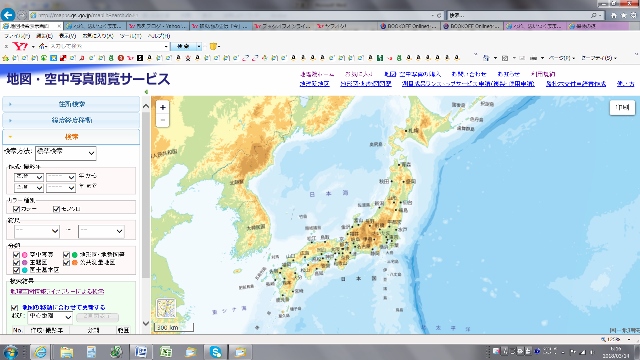This screenshot has width=640, height=360.
Task: Open arrow beside Yahoo toolbar 検索 button
Action: pyautogui.click(x=199, y=46)
